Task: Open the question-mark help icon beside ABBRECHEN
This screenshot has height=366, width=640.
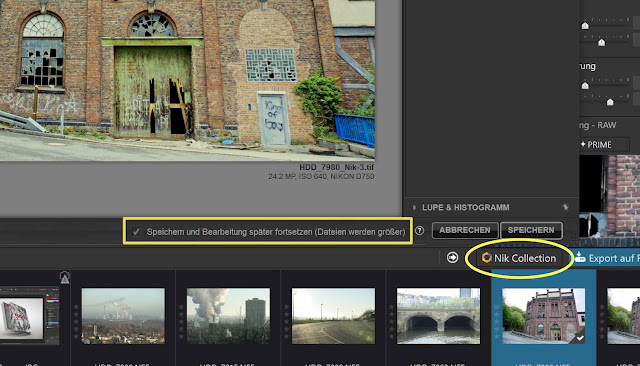Action: coord(419,231)
